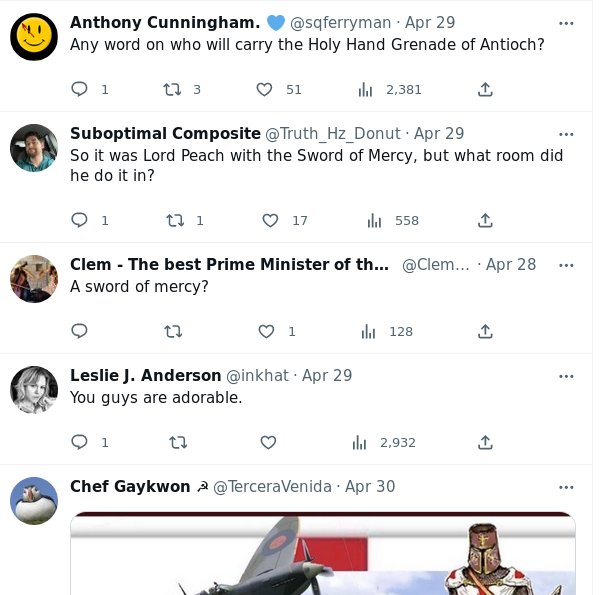
Task: Open more options menu on Clem's tweet
Action: pos(566,265)
